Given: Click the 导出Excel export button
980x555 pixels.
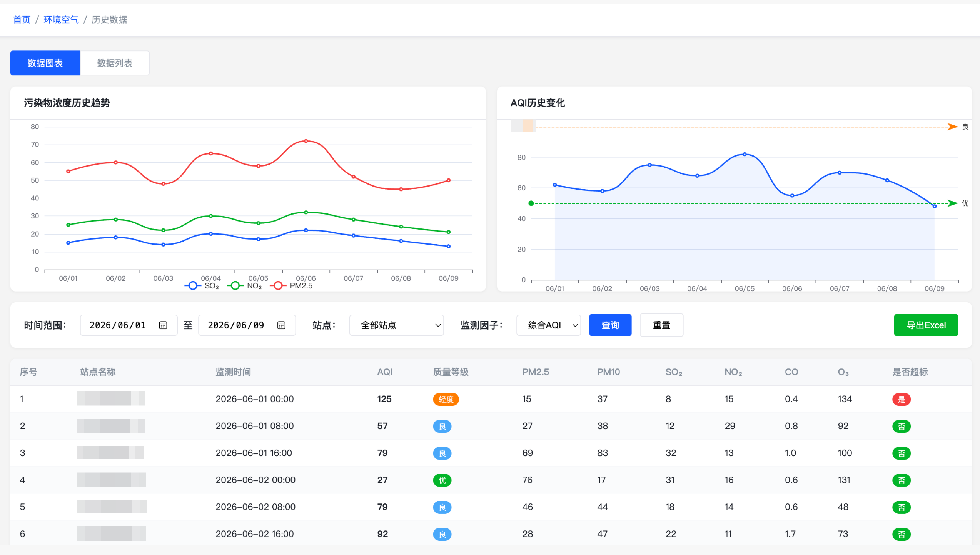Looking at the screenshot, I should point(926,325).
